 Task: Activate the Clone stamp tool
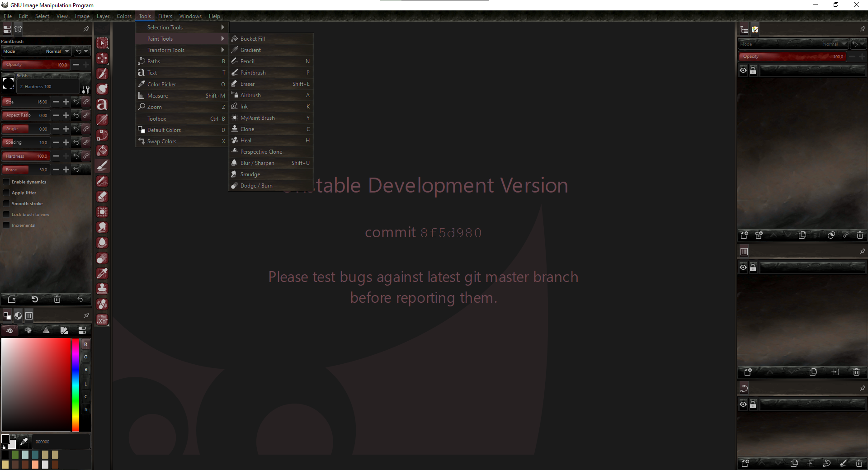(102, 288)
